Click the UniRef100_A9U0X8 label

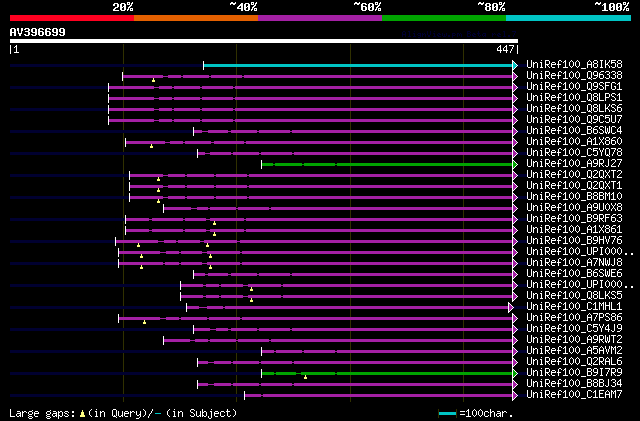click(x=574, y=208)
